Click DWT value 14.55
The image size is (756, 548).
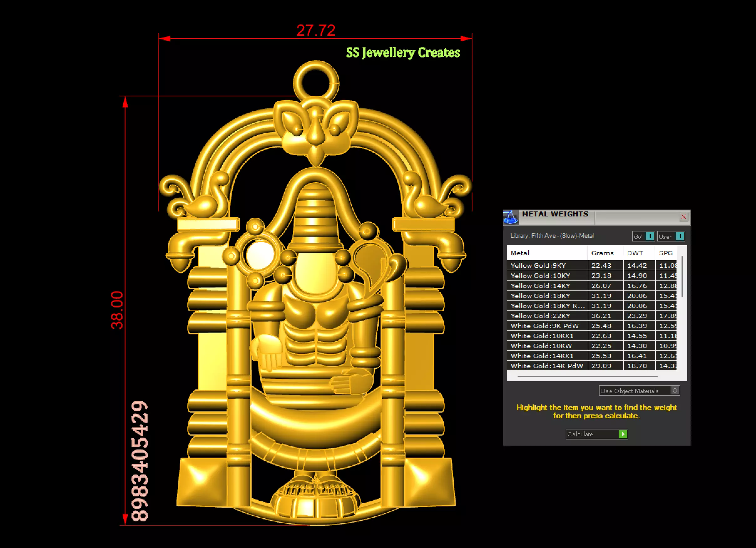(x=637, y=336)
